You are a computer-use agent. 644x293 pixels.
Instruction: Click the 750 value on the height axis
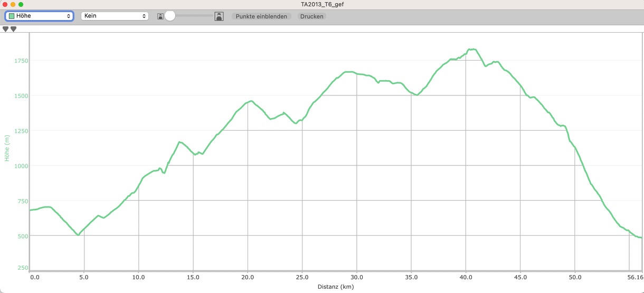(22, 201)
